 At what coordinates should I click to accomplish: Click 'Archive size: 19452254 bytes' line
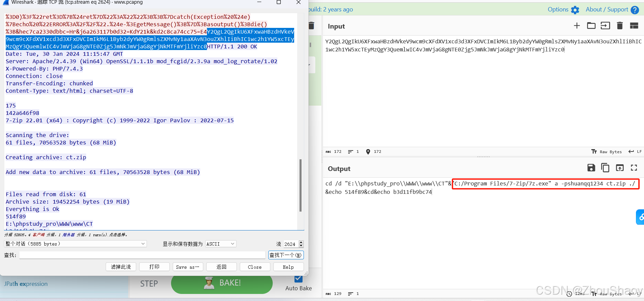click(67, 202)
